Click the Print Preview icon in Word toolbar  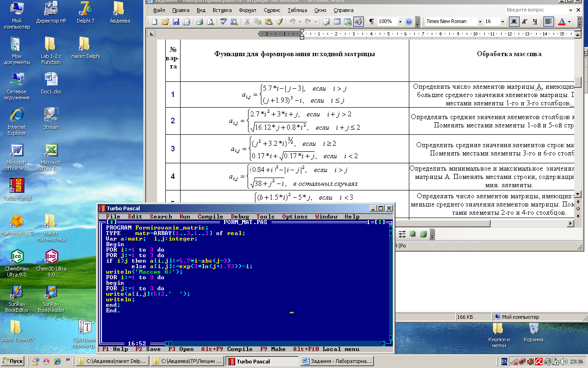pyautogui.click(x=210, y=22)
